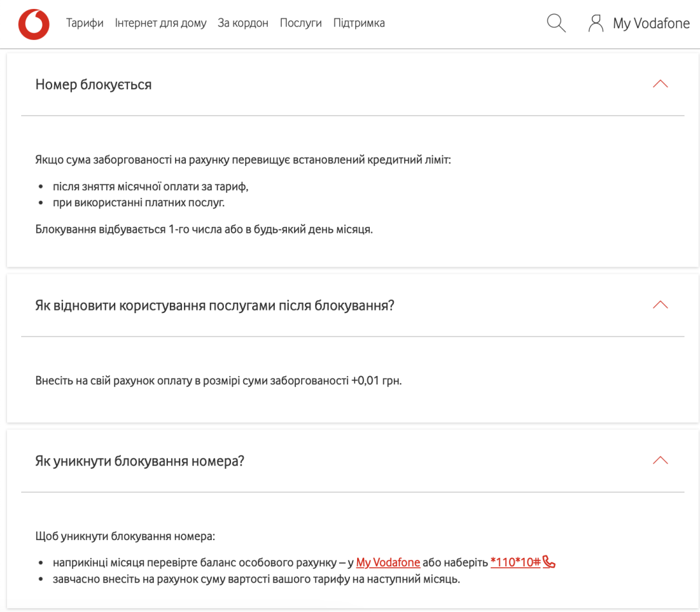
Task: Open the Тарифи menu item
Action: point(85,23)
